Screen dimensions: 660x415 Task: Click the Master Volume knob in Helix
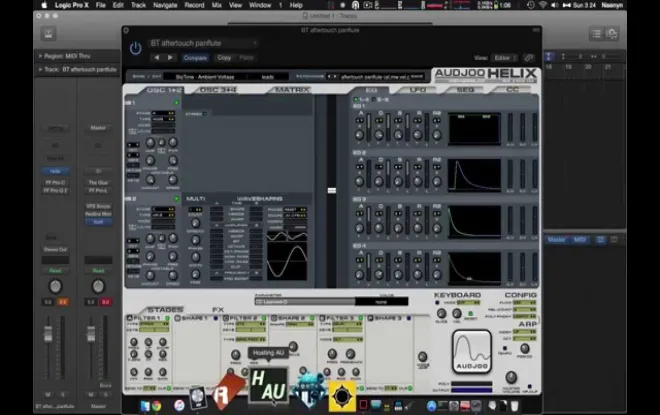coord(511,377)
